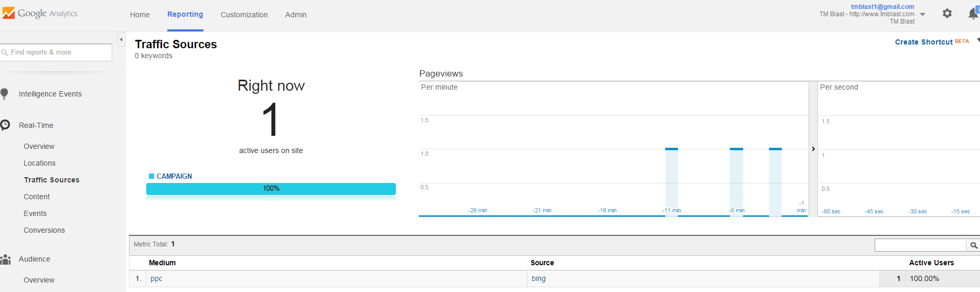Viewport: 980px width, 292px height.
Task: Expand the Audience section
Action: 35,259
